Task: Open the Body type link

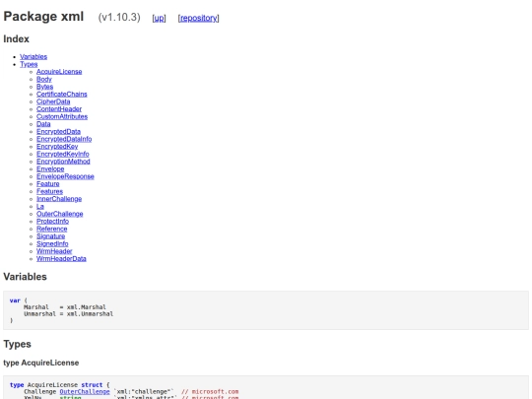Action: click(x=44, y=79)
